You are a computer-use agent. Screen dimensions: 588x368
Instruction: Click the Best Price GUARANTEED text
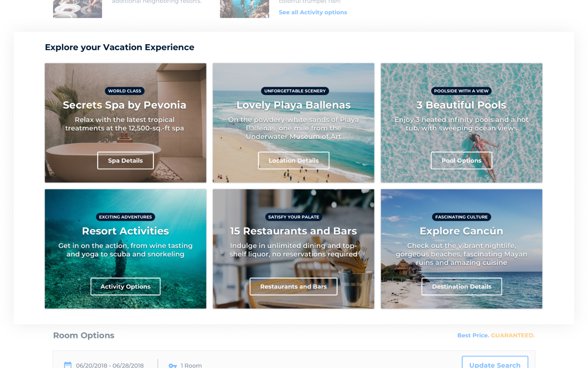(496, 335)
